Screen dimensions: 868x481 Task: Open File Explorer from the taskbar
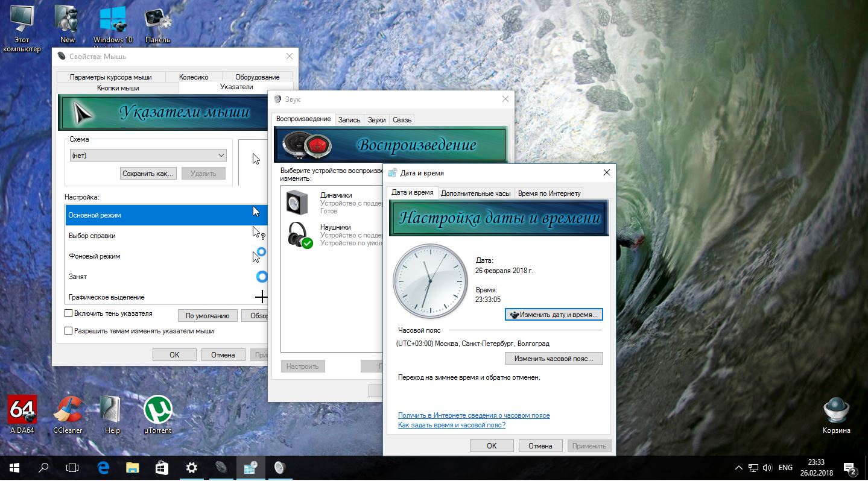tap(133, 468)
